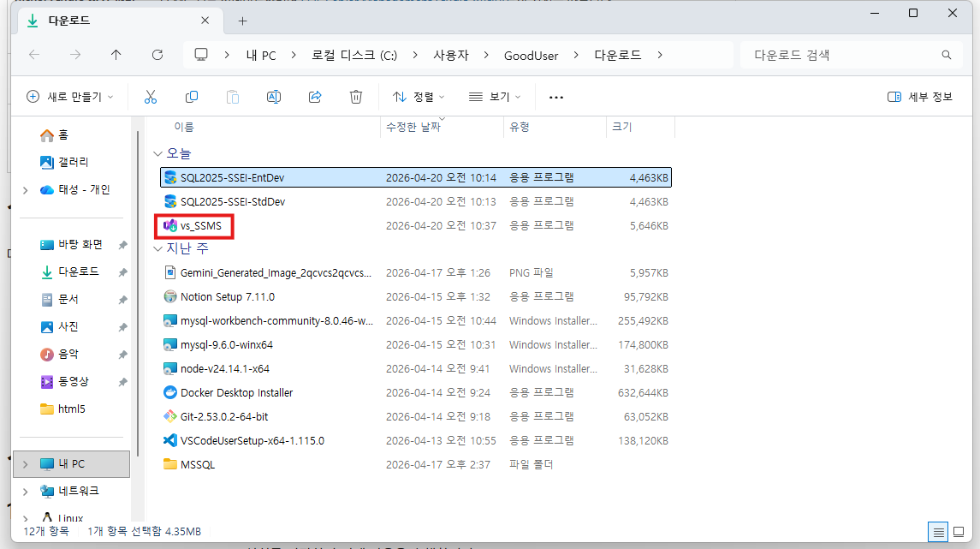
Task: Open the 정렬 sort dropdown
Action: pos(419,97)
